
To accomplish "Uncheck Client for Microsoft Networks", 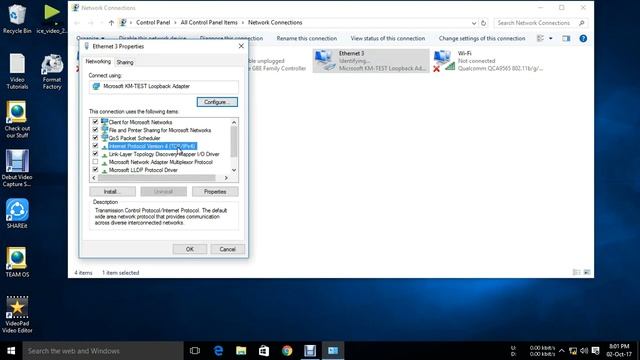I will pyautogui.click(x=95, y=122).
